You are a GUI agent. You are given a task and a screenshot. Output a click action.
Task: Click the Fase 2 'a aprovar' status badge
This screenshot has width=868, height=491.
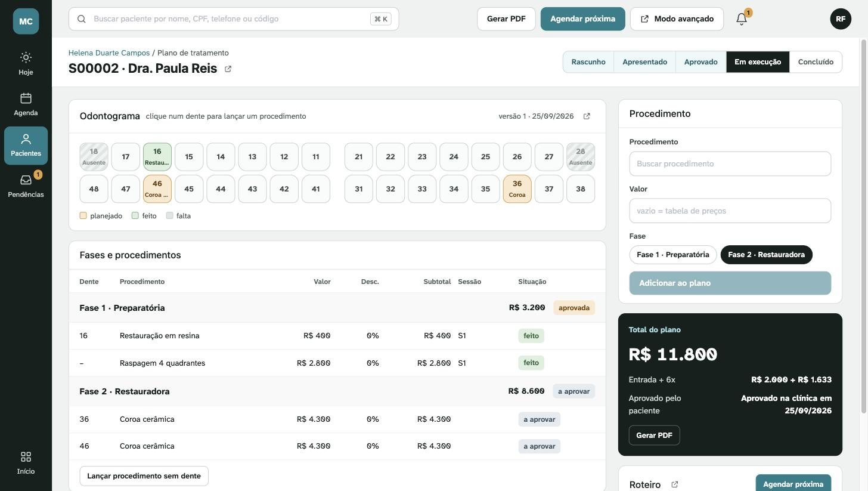(x=573, y=391)
